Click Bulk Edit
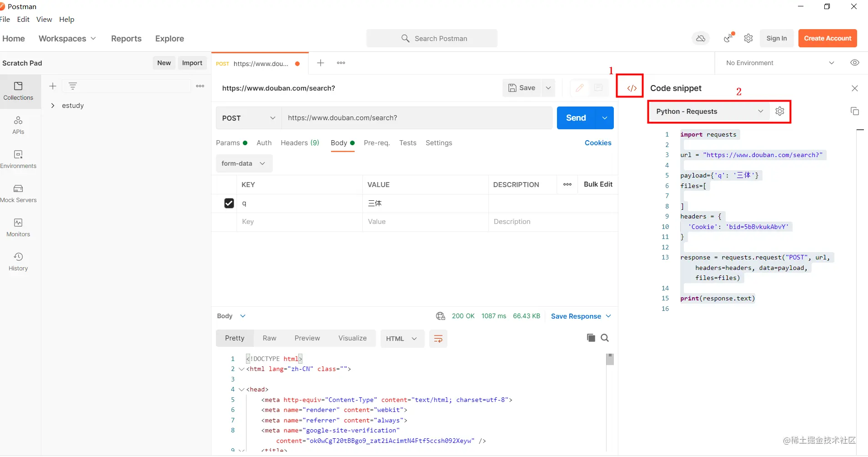Image resolution: width=868 pixels, height=457 pixels. pos(598,184)
